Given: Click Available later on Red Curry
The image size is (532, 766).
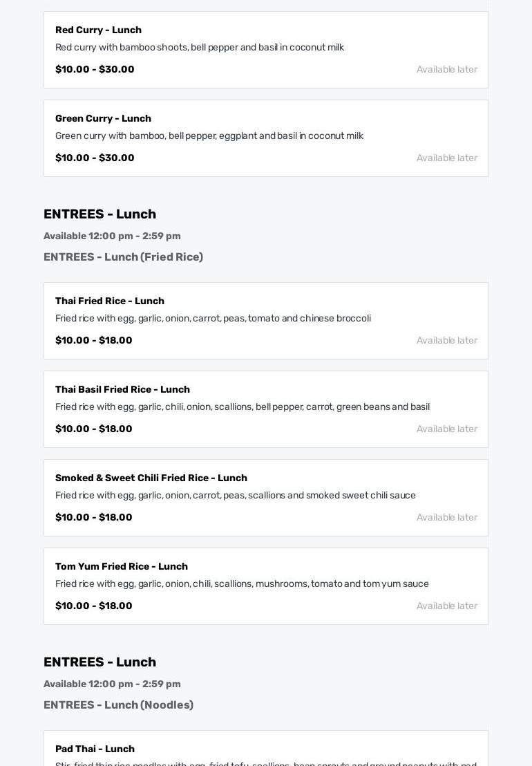Looking at the screenshot, I should (x=446, y=69).
